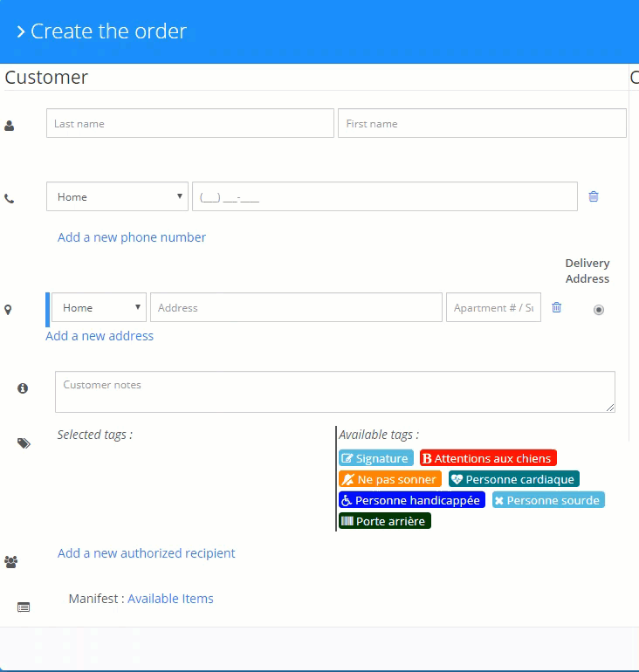Click the phone handset icon
The width and height of the screenshot is (639, 672).
[9, 199]
